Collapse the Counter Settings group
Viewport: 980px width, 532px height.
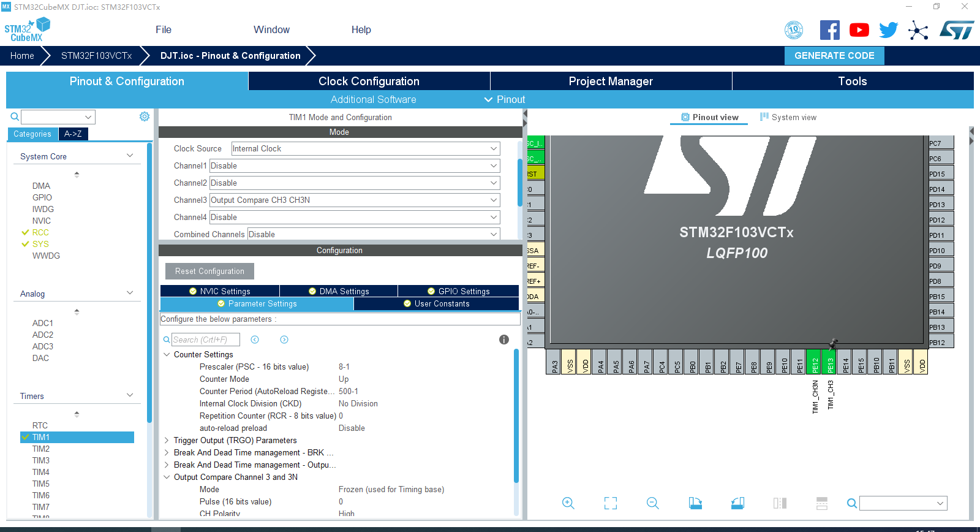coord(167,354)
